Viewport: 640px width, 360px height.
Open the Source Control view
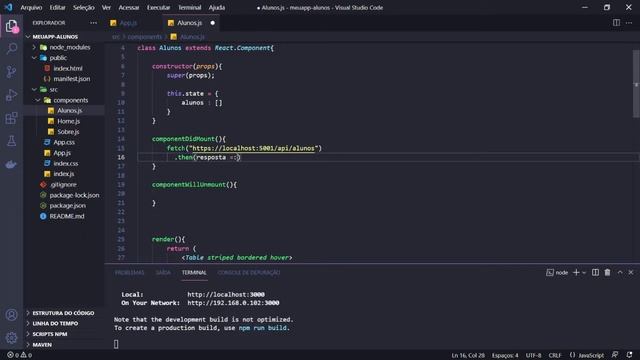click(x=11, y=72)
